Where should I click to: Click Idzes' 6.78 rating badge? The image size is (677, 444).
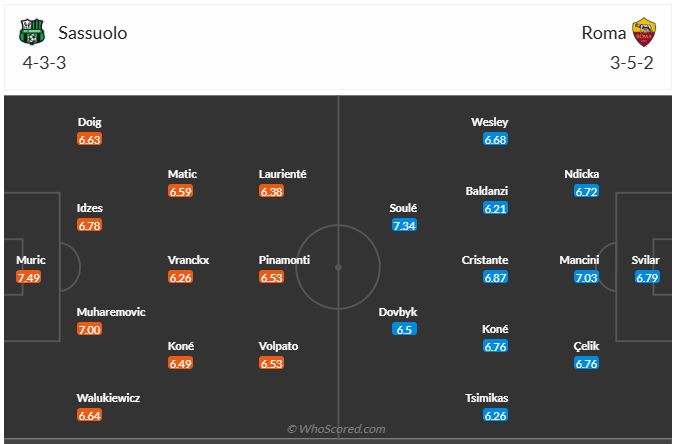click(90, 225)
